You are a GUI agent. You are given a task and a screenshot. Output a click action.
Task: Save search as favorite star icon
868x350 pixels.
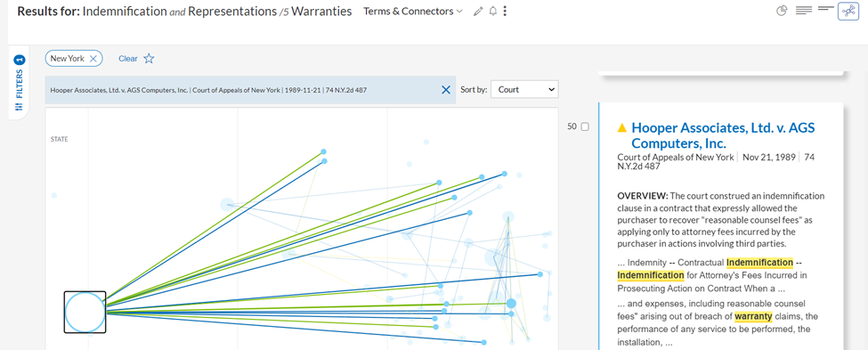(x=149, y=58)
